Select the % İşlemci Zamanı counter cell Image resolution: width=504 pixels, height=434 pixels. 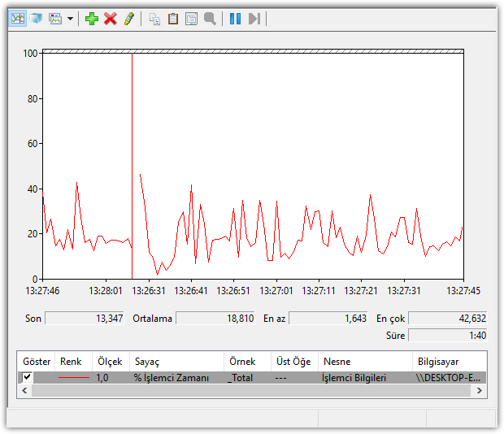(x=172, y=378)
